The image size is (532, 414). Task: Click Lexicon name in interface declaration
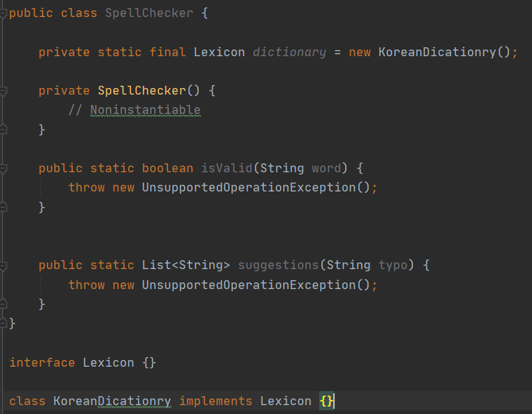109,362
